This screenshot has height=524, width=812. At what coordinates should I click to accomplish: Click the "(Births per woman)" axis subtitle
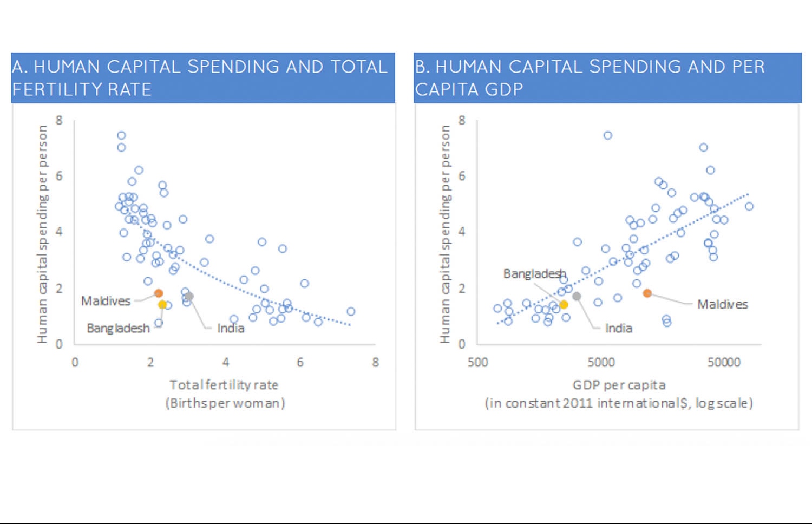(x=225, y=403)
